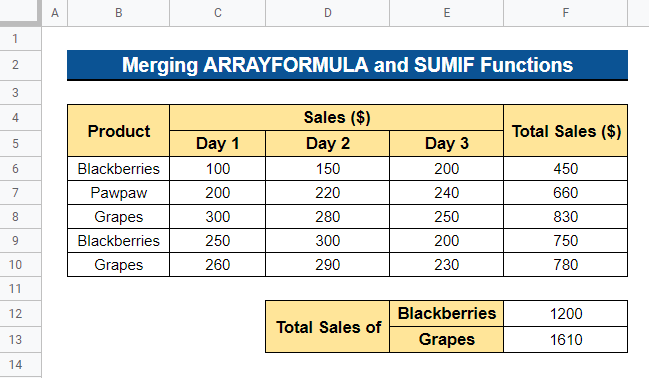Click Day 3 value 240
The width and height of the screenshot is (649, 378).
(446, 193)
